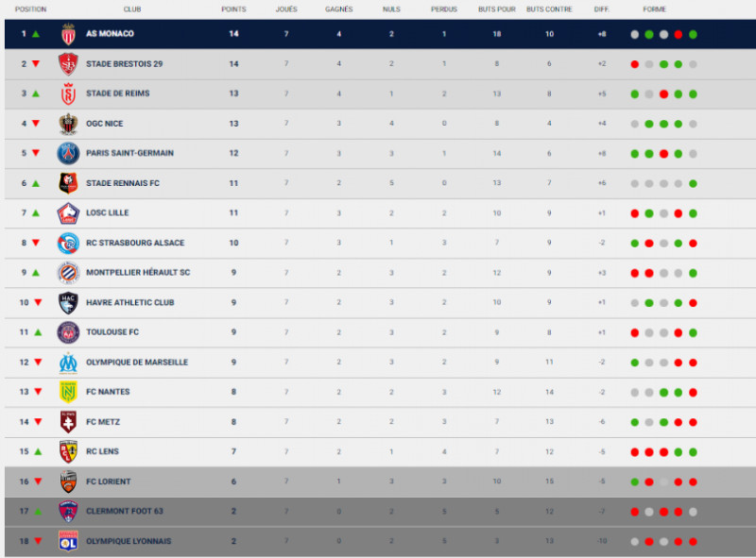Click the Paris Saint-Germain crest
The height and width of the screenshot is (558, 756).
(x=68, y=154)
